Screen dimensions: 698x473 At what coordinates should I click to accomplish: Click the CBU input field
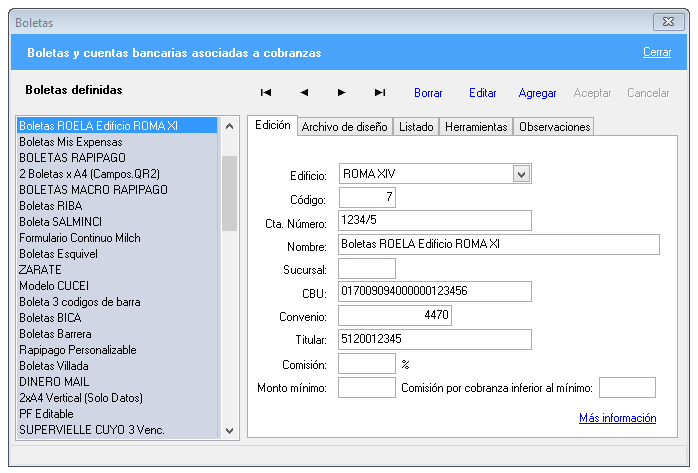(435, 292)
